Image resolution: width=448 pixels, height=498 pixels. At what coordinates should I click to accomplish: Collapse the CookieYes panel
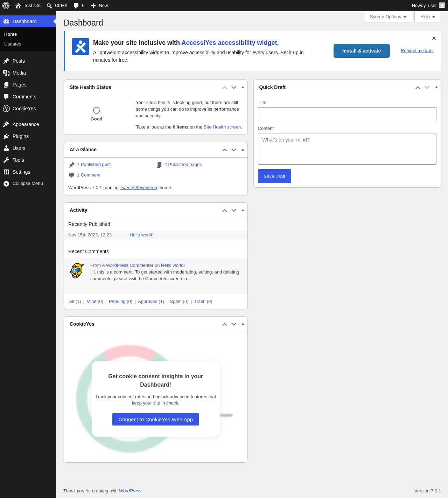(243, 324)
